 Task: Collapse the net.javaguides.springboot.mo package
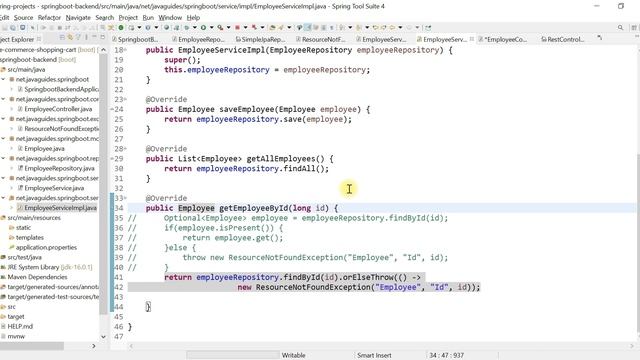(3, 138)
